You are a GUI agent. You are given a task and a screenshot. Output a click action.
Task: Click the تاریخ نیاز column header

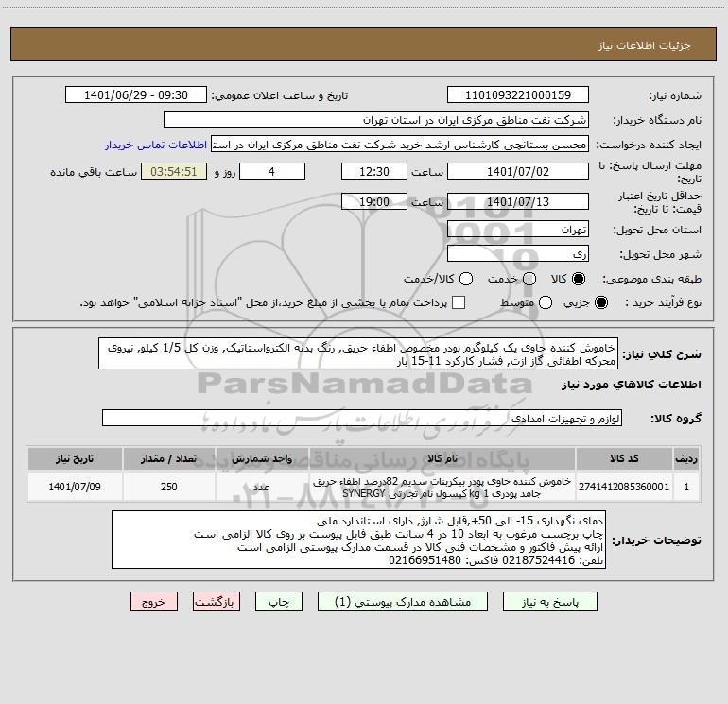pos(75,459)
